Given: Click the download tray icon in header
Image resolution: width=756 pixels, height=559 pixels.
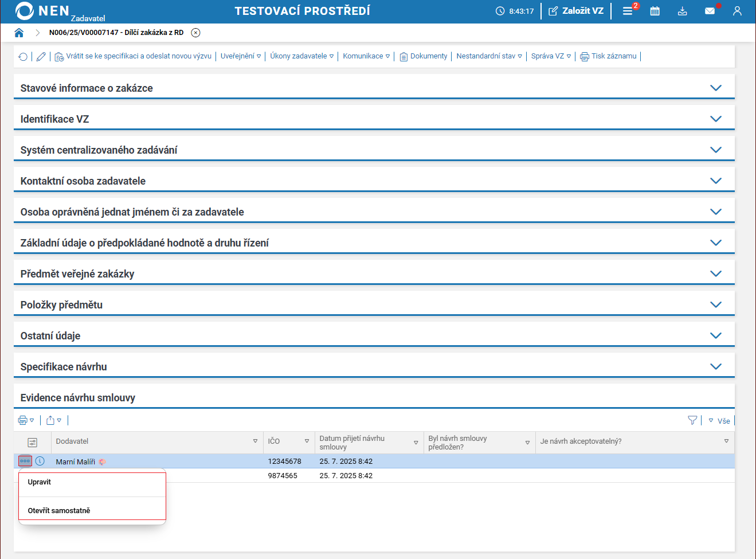Looking at the screenshot, I should pyautogui.click(x=683, y=11).
